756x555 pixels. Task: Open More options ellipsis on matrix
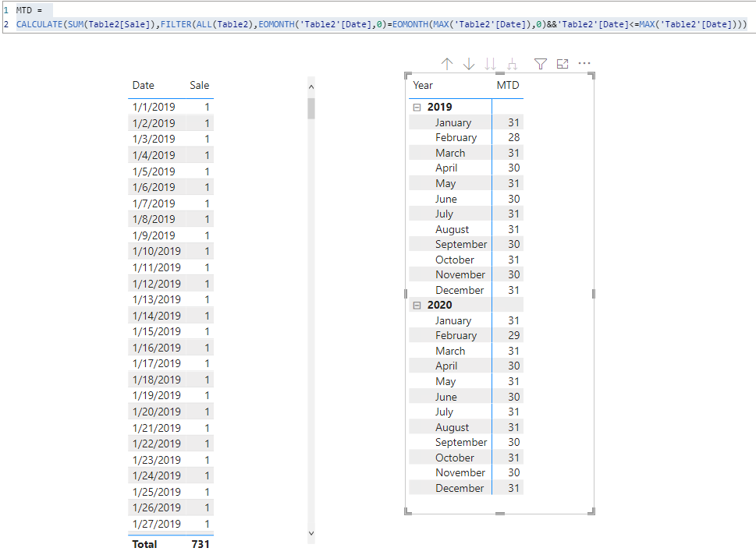(x=584, y=63)
